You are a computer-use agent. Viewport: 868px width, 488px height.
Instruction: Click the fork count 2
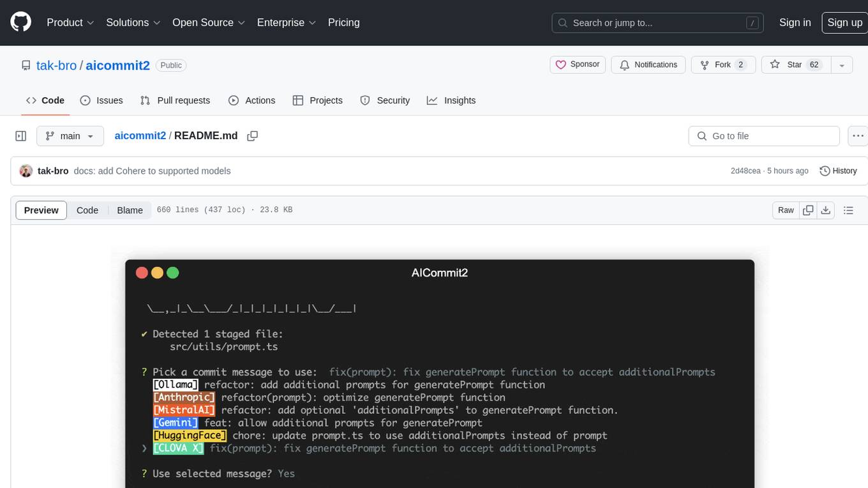(x=740, y=65)
